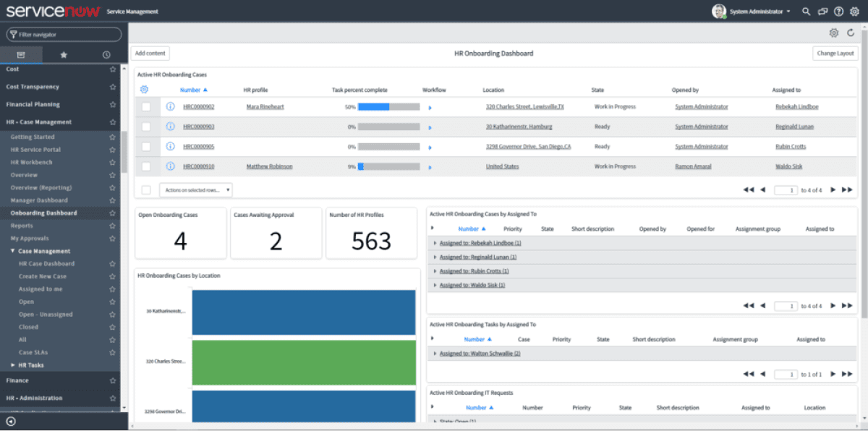Click the Change Layout button
Viewport: 868px width, 431px height.
[835, 54]
